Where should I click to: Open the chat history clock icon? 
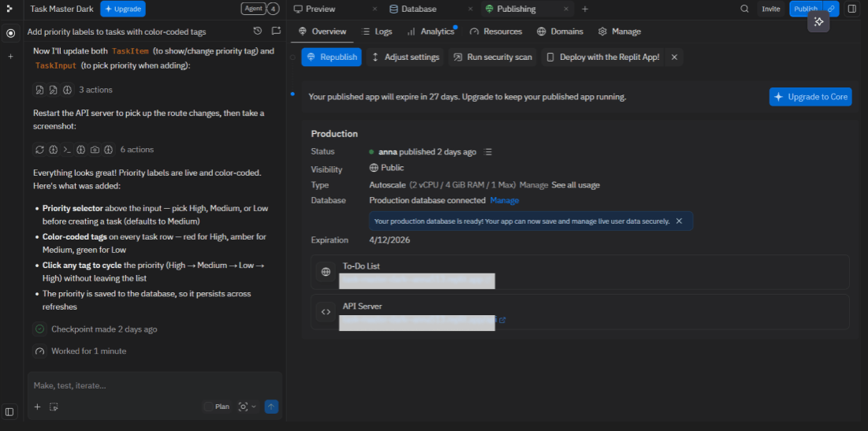point(258,31)
